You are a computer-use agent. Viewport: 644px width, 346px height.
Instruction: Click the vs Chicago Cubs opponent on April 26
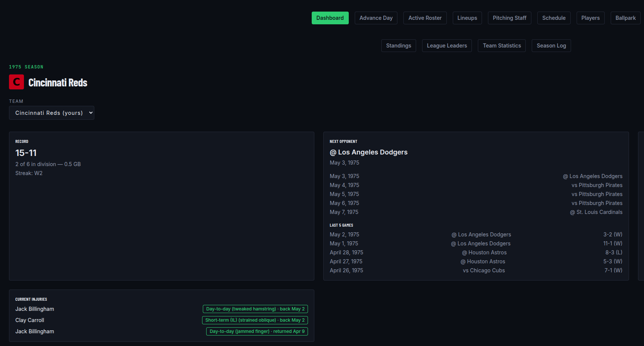tap(484, 270)
